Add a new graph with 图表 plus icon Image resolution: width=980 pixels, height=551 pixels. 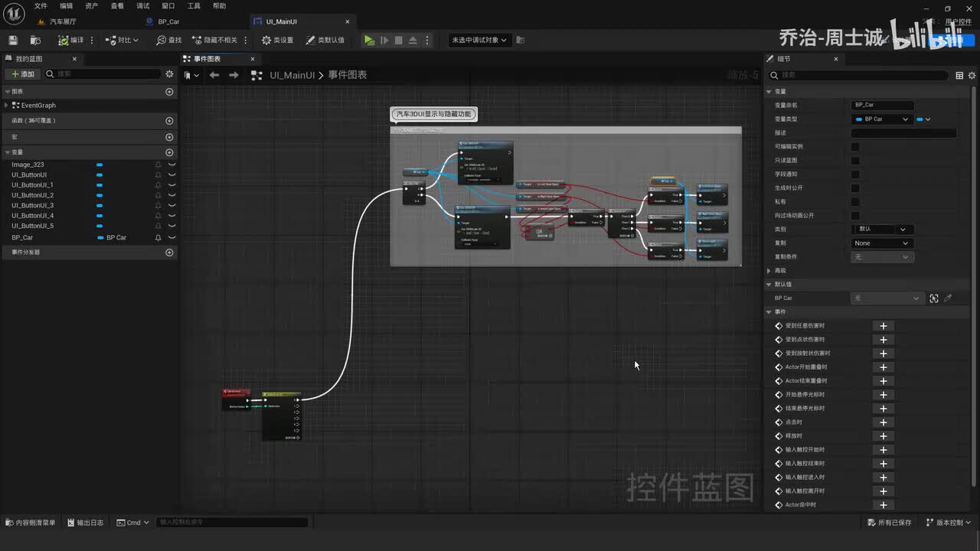[169, 92]
